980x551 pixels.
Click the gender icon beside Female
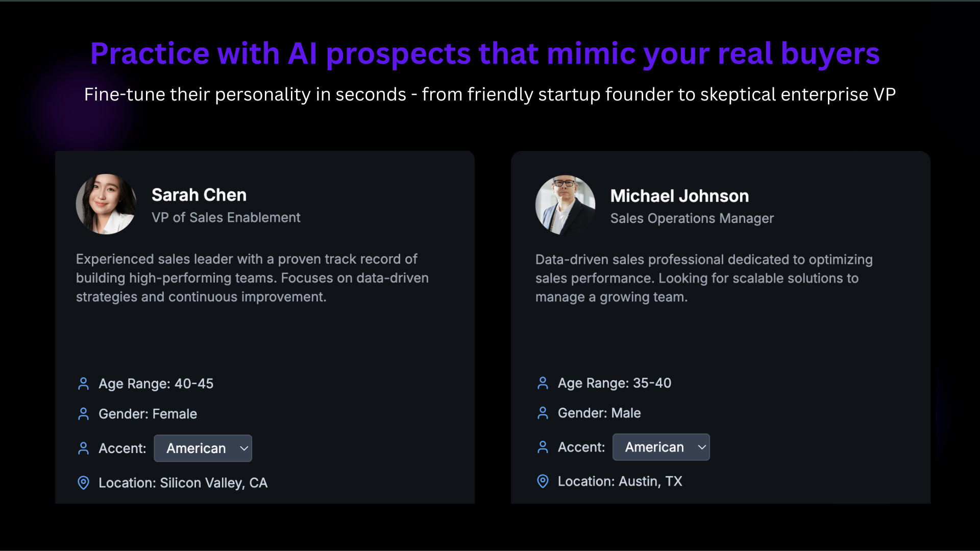[x=83, y=414]
